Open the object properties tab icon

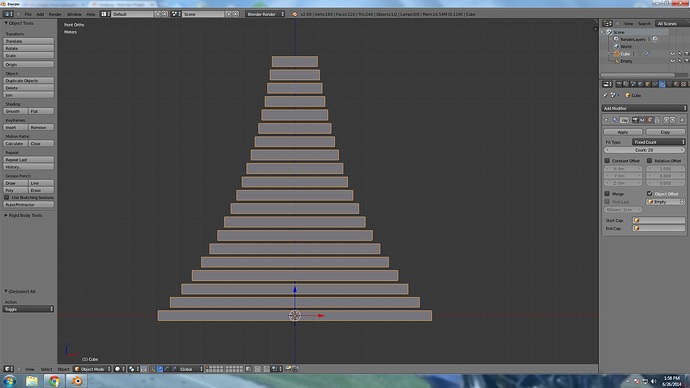648,84
